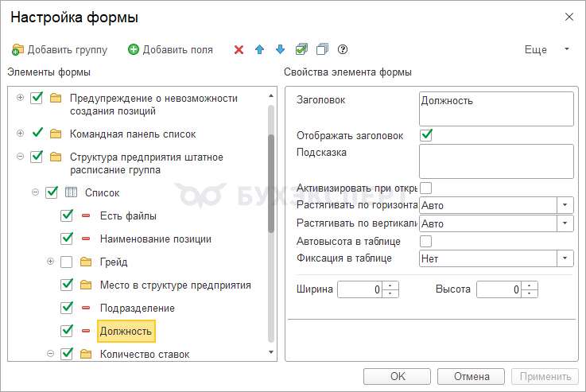This screenshot has width=586, height=392.
Task: Click the uncheck all elements icon
Action: pos(322,50)
